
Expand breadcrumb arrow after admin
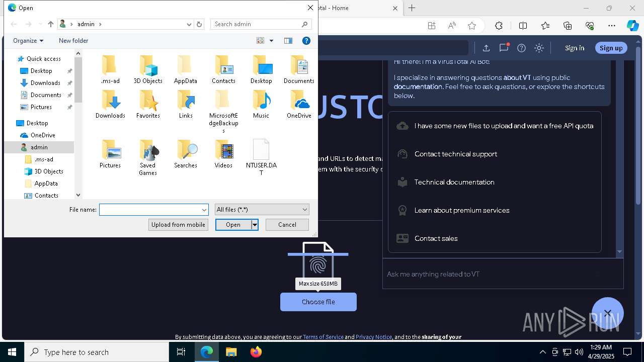pos(100,24)
